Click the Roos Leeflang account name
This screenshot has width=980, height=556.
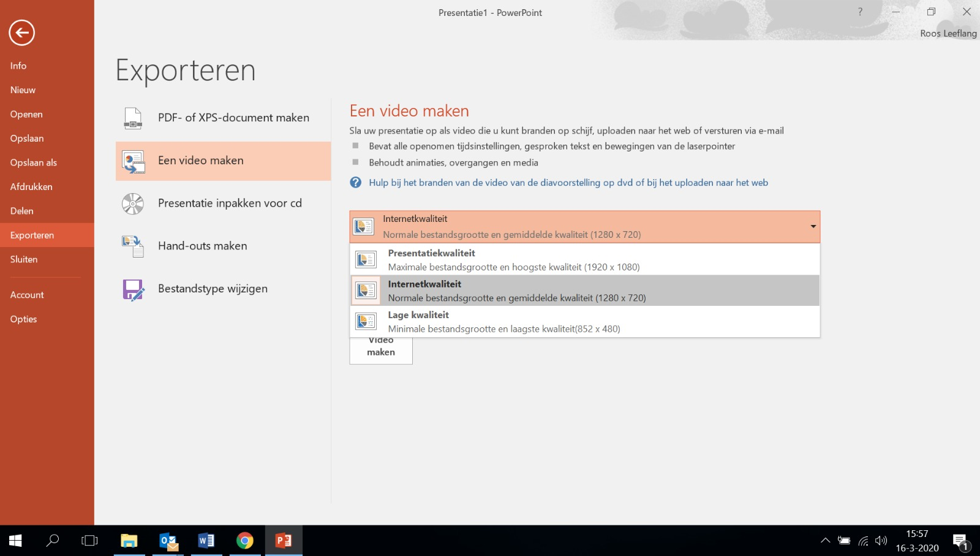(x=948, y=34)
